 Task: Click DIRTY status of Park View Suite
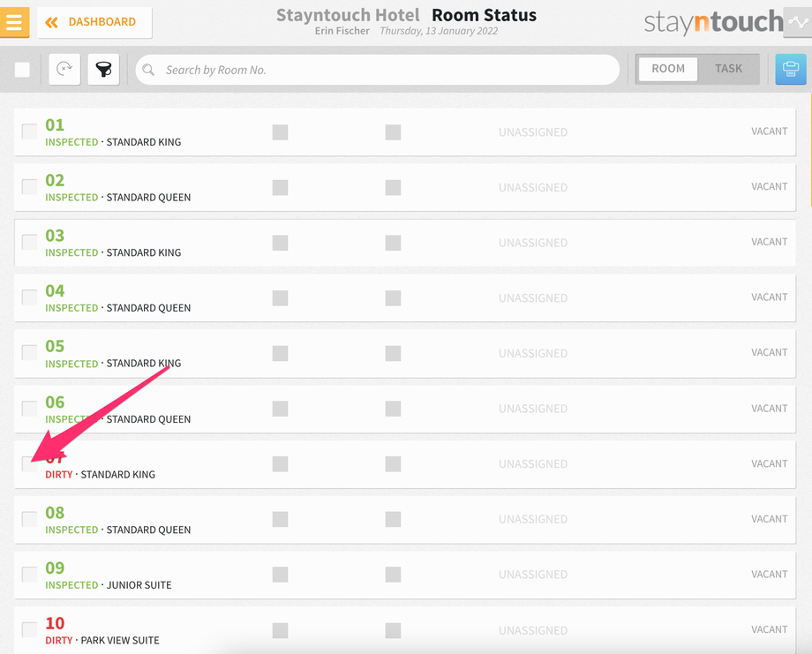58,641
